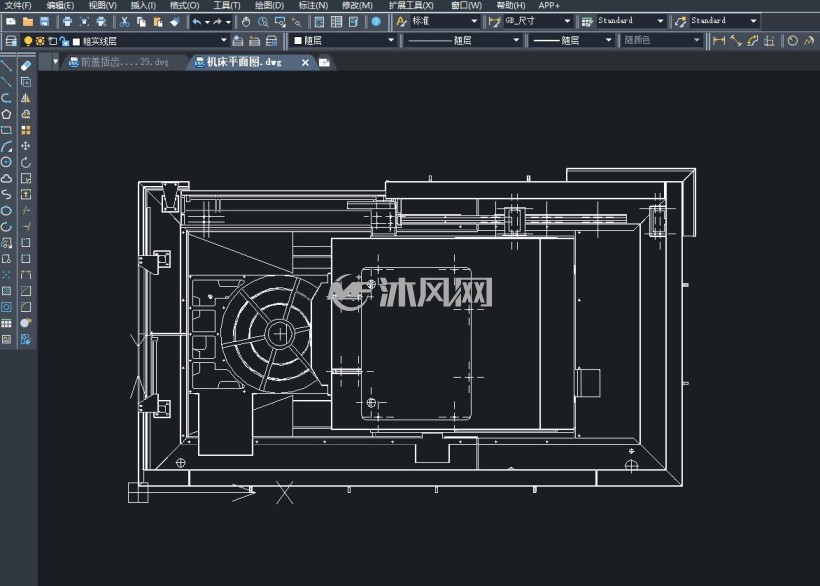Open the 文件(F) menu
820x586 pixels.
pyautogui.click(x=18, y=5)
